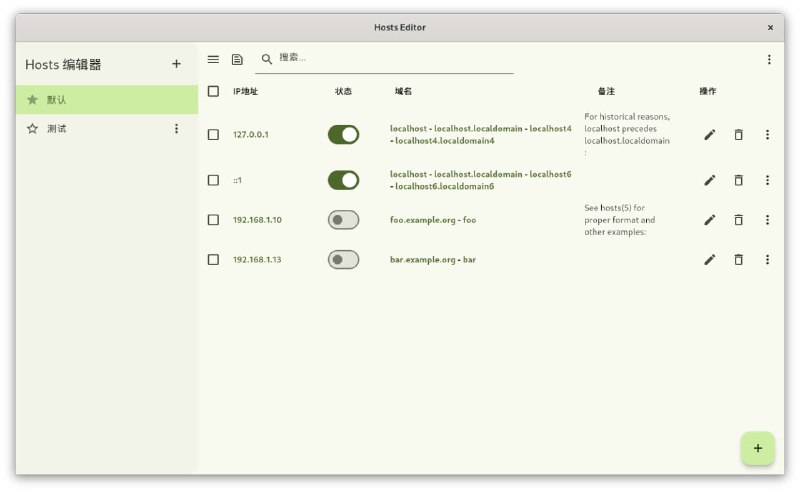
Task: Delete the ::1 host entry
Action: tap(739, 180)
